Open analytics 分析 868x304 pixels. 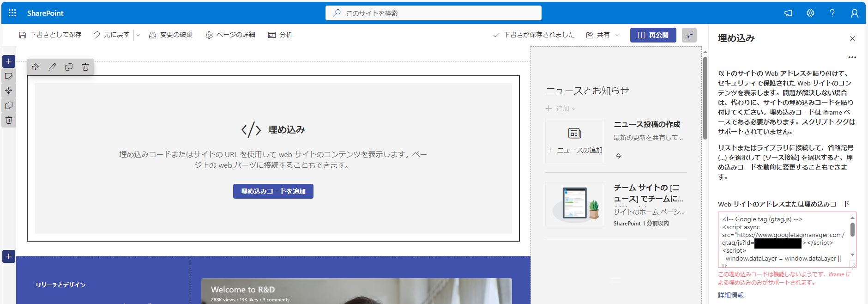pyautogui.click(x=280, y=35)
